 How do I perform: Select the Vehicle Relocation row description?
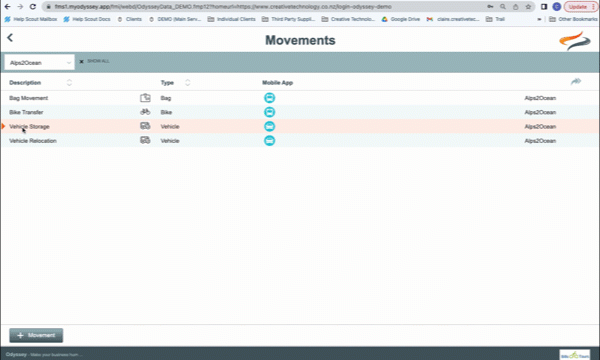click(33, 141)
